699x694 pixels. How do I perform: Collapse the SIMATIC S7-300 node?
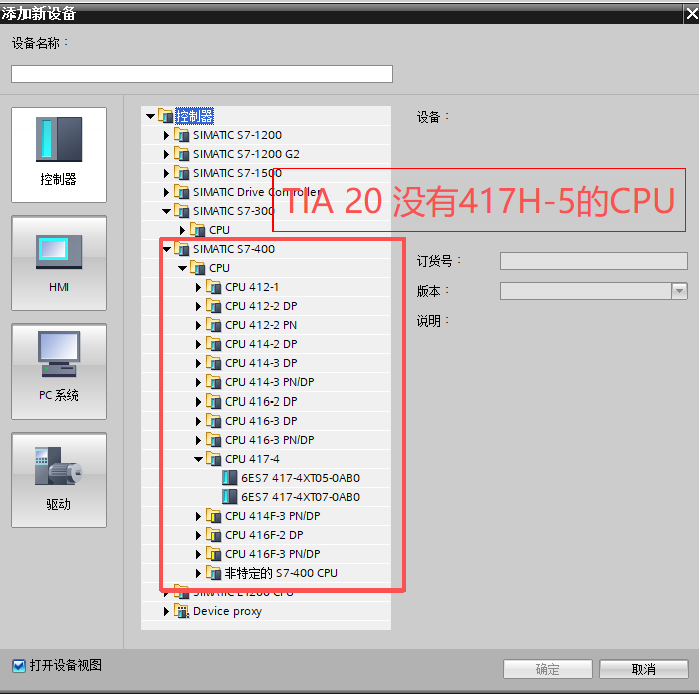[x=166, y=211]
